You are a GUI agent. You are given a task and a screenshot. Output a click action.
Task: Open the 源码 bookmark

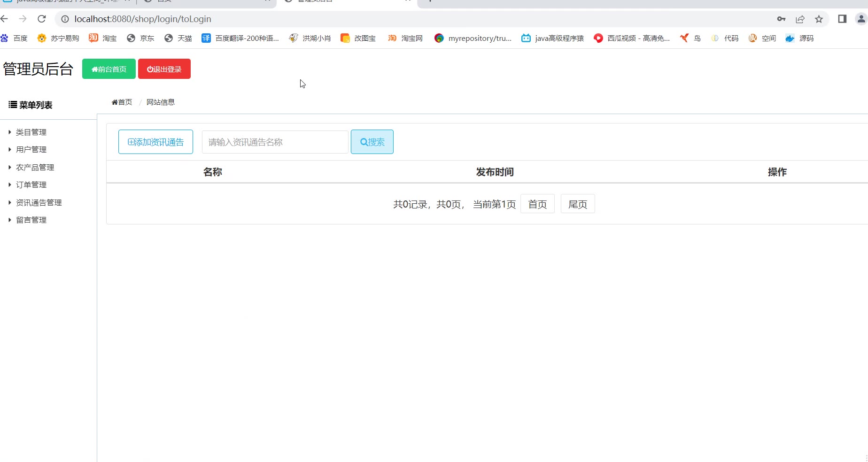(x=799, y=38)
